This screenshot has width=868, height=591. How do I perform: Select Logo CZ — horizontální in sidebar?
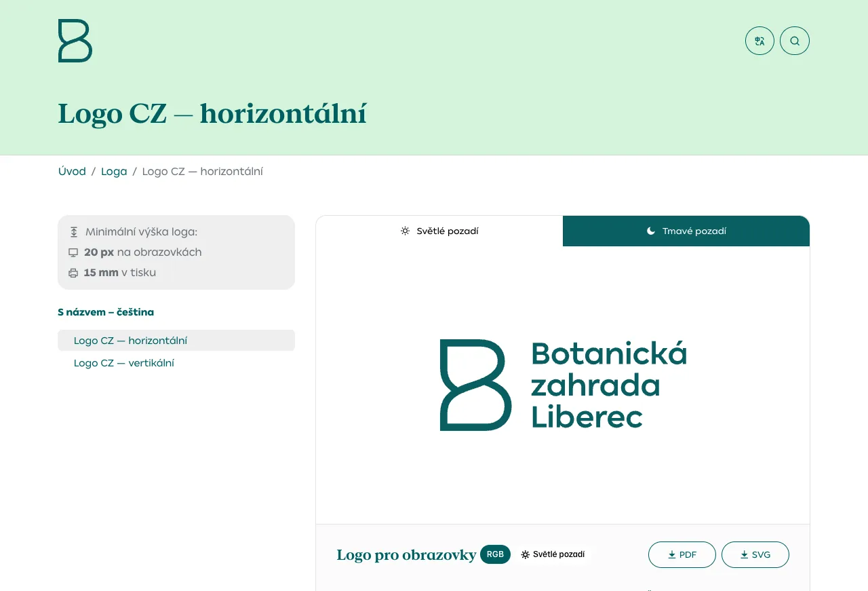[x=176, y=341]
